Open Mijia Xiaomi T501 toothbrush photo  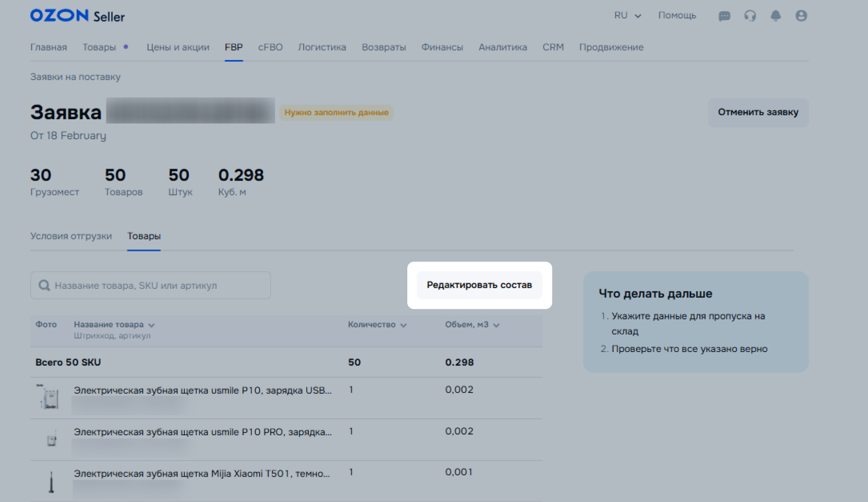coord(51,482)
